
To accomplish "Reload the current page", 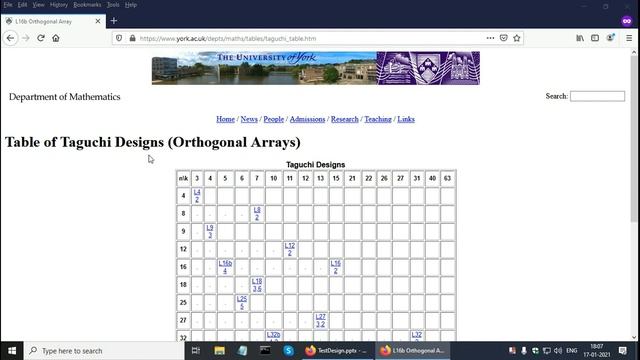I will pyautogui.click(x=40, y=38).
